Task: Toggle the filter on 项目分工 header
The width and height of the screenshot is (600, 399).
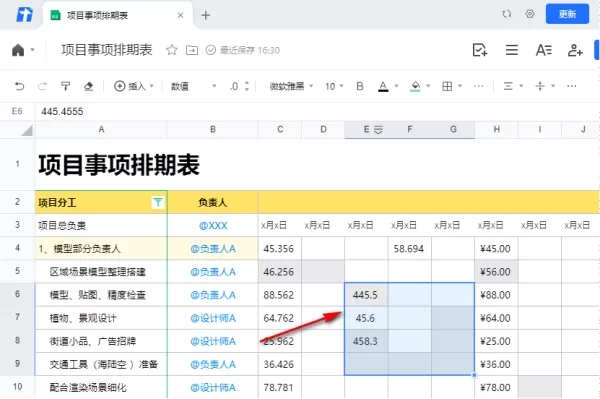Action: tap(158, 202)
